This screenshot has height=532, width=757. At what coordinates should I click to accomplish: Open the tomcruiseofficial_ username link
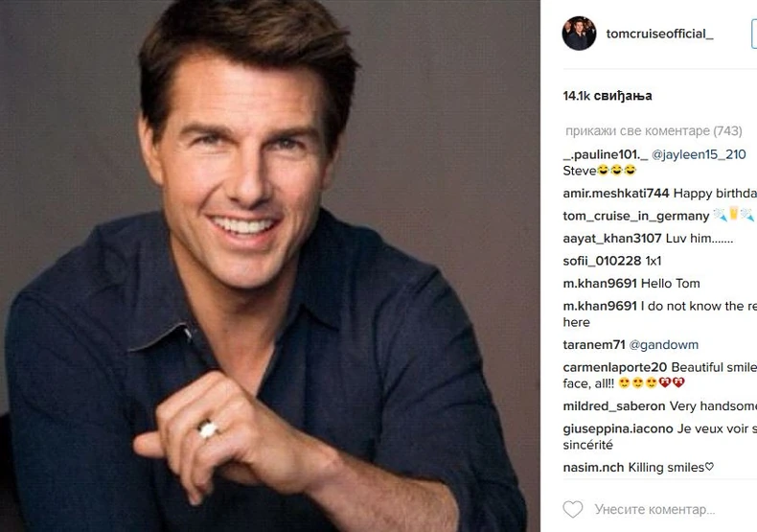(x=659, y=34)
